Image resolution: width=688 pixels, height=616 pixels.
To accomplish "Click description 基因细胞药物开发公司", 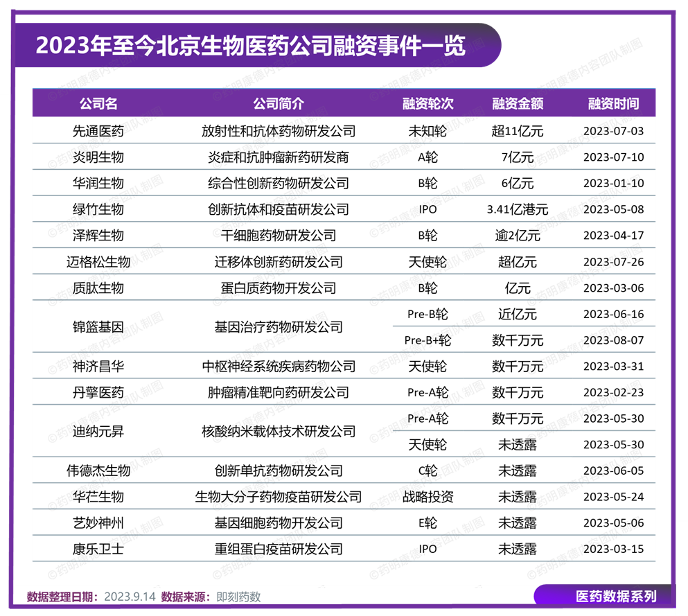I will tap(279, 523).
